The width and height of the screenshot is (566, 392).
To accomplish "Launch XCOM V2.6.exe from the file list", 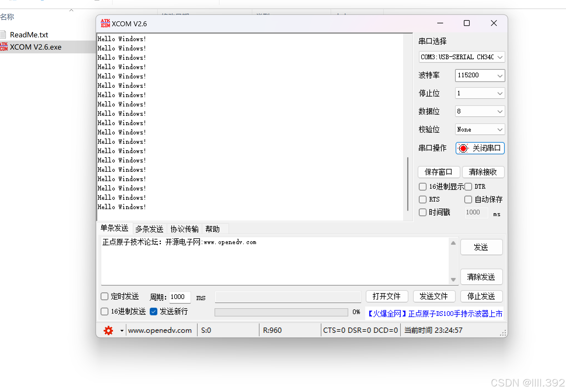I will click(36, 47).
